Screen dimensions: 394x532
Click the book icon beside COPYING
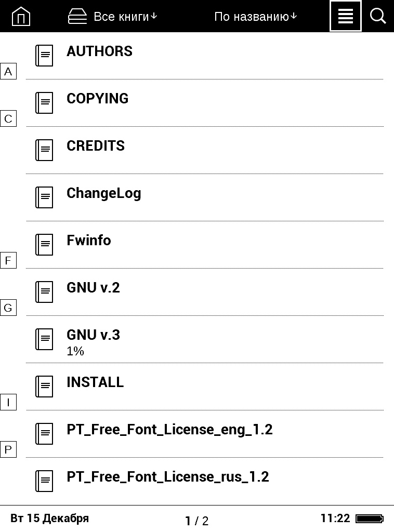click(x=44, y=103)
